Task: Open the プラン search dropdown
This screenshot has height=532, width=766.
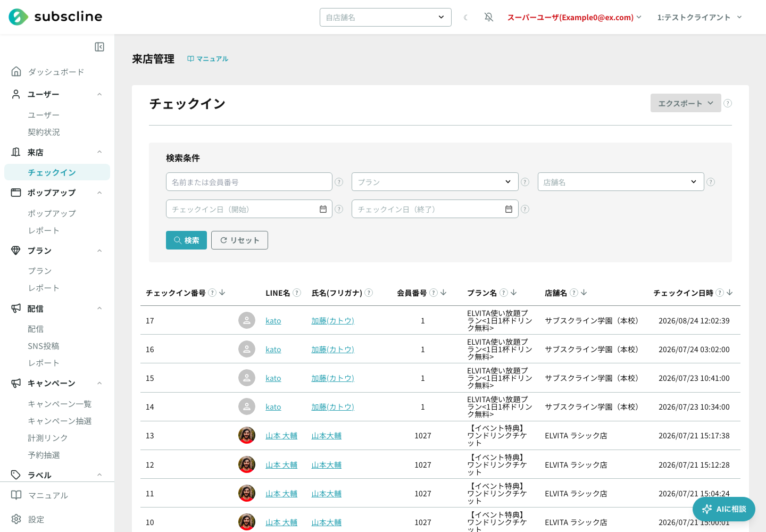Action: pyautogui.click(x=435, y=182)
